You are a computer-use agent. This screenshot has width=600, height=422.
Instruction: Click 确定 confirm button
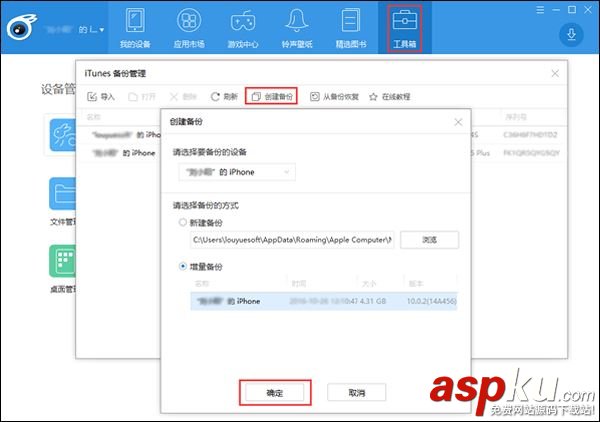(x=275, y=393)
